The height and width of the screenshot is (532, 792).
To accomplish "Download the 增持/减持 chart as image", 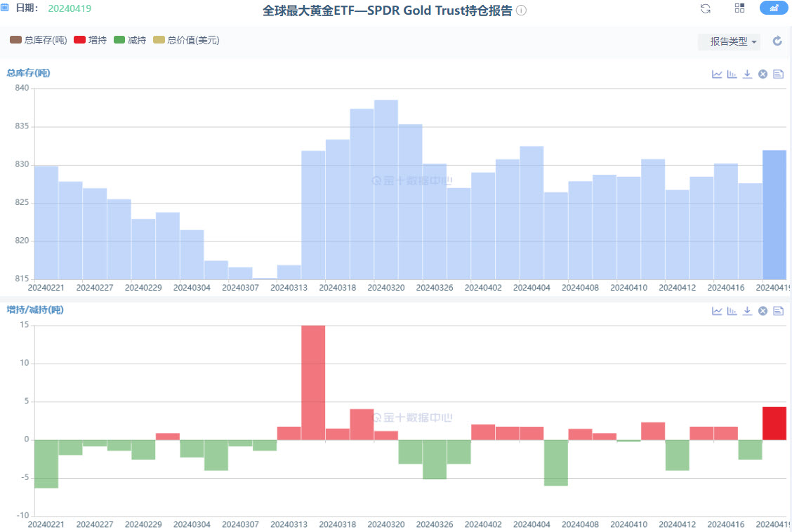I will click(747, 311).
